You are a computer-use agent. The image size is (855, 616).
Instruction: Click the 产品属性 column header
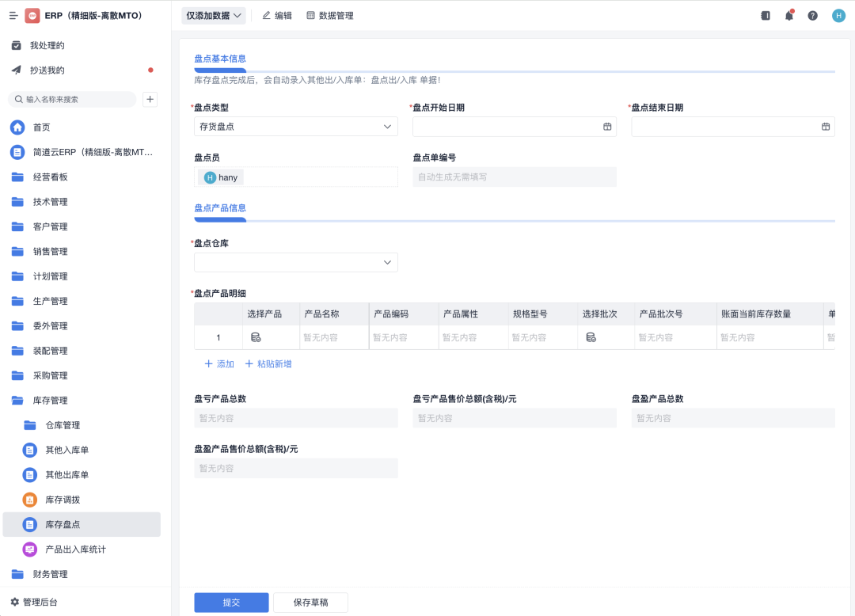[473, 314]
